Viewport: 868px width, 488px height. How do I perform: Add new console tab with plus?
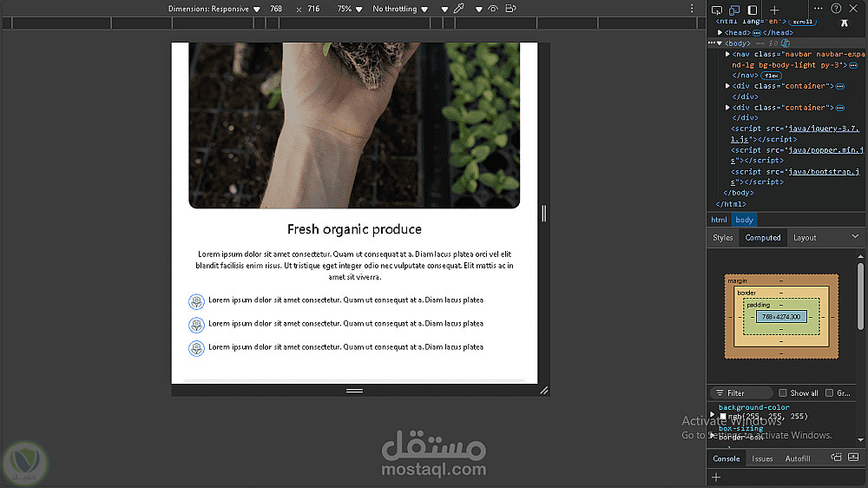[x=716, y=477]
